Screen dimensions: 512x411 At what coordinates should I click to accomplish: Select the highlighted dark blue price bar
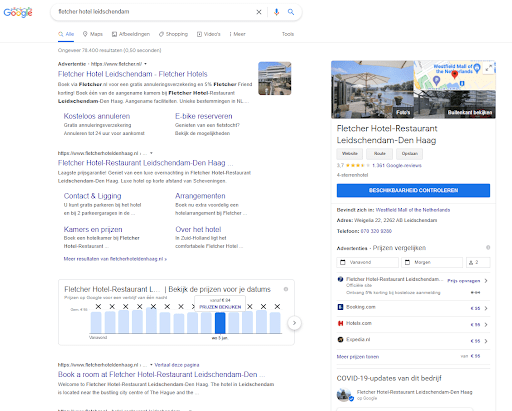click(x=220, y=323)
